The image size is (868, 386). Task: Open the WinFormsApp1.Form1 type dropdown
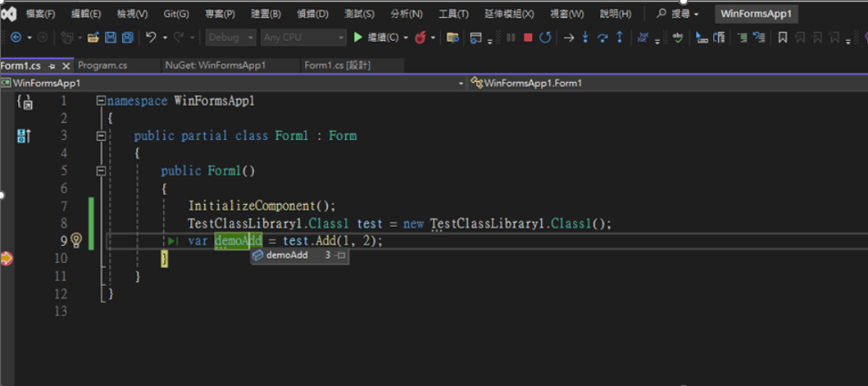coord(664,83)
